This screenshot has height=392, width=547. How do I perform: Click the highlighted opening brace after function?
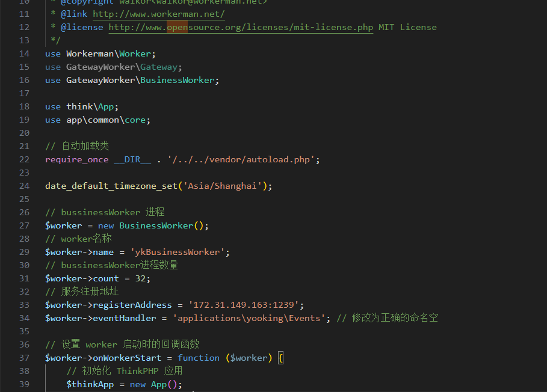click(280, 358)
